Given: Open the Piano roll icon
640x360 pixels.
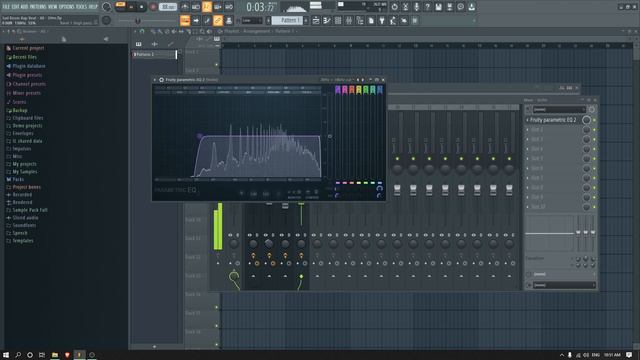Looking at the screenshot, I should (x=327, y=20).
